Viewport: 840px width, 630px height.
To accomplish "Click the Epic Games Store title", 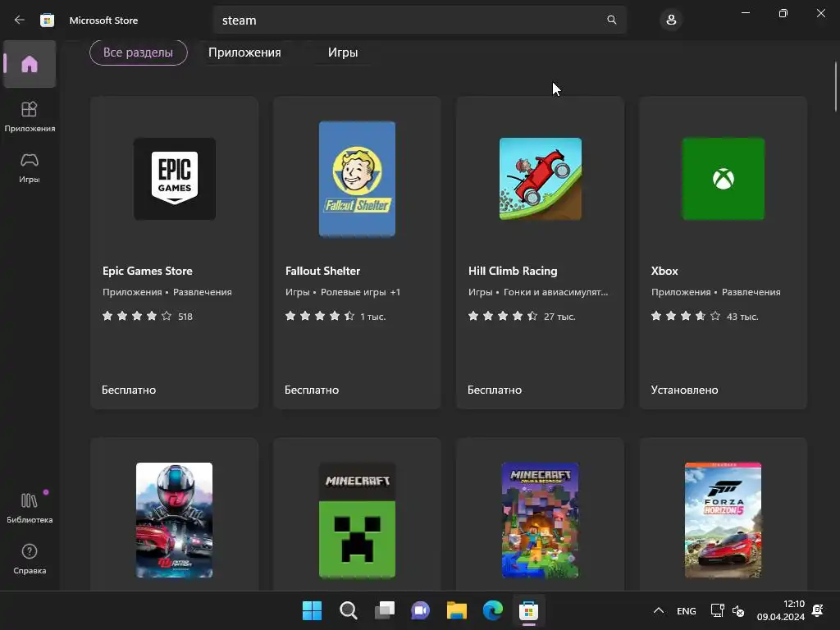I will click(x=148, y=271).
